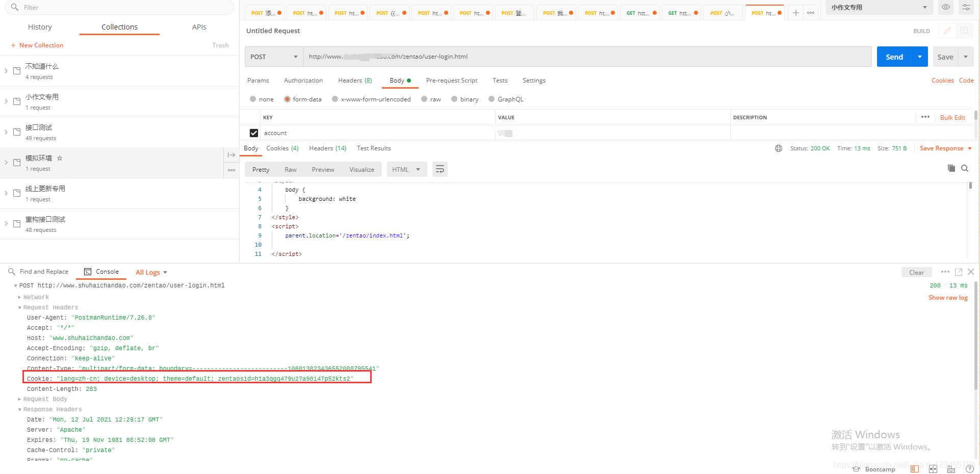
Task: Select the form-data body type radio
Action: (287, 99)
